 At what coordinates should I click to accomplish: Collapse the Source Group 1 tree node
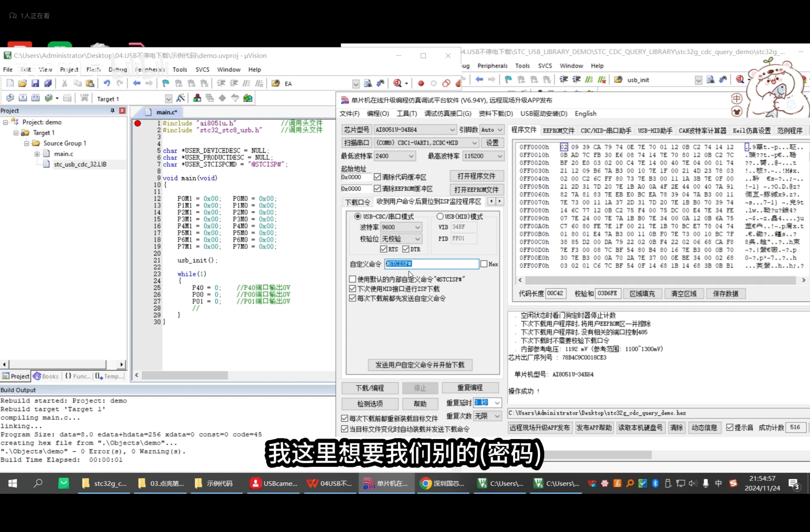[x=27, y=143]
